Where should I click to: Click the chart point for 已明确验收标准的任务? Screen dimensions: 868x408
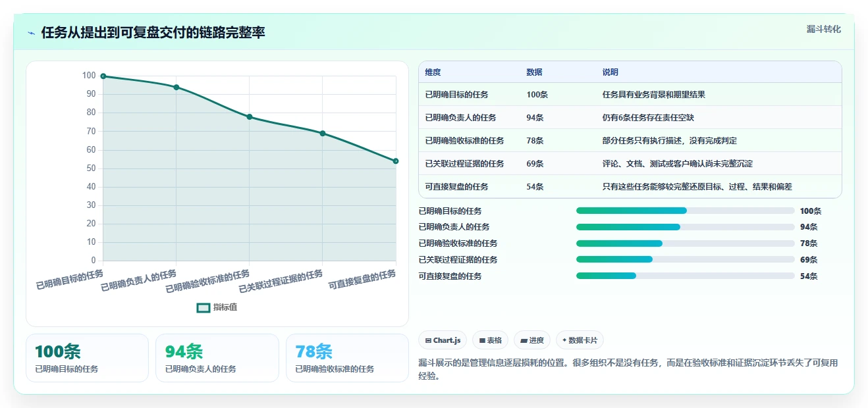pos(250,117)
